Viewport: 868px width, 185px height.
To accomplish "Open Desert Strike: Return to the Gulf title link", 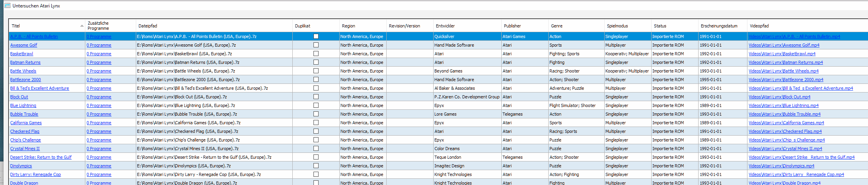I will (x=41, y=157).
